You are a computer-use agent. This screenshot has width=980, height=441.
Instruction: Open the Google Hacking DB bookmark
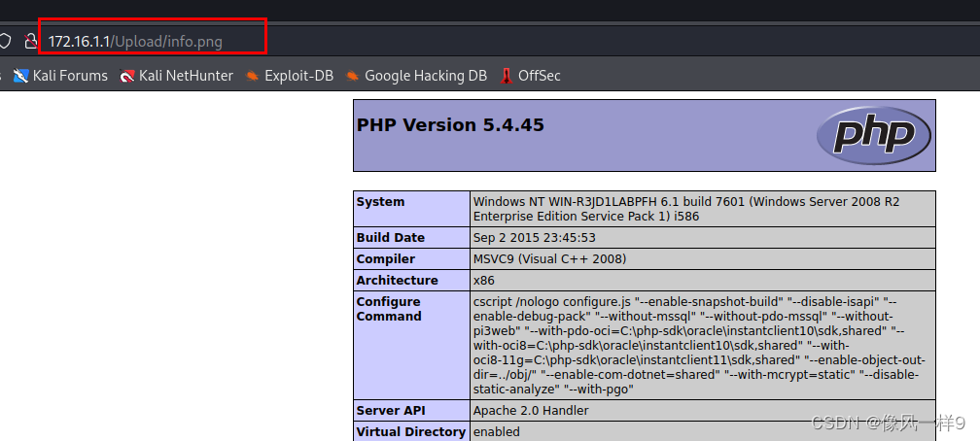pos(416,76)
